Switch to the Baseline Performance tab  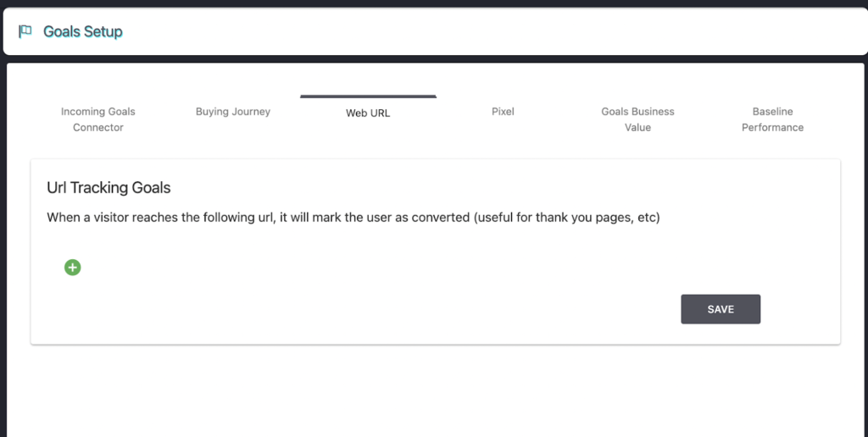tap(772, 119)
